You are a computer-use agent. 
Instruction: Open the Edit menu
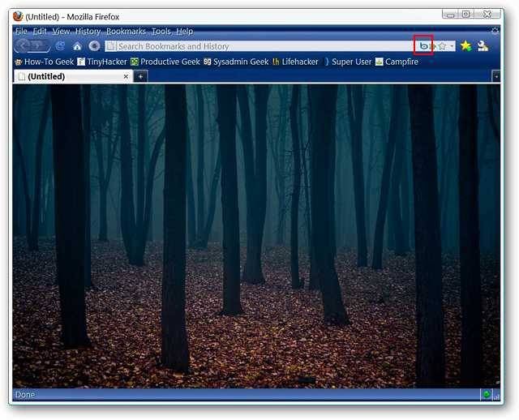(40, 32)
